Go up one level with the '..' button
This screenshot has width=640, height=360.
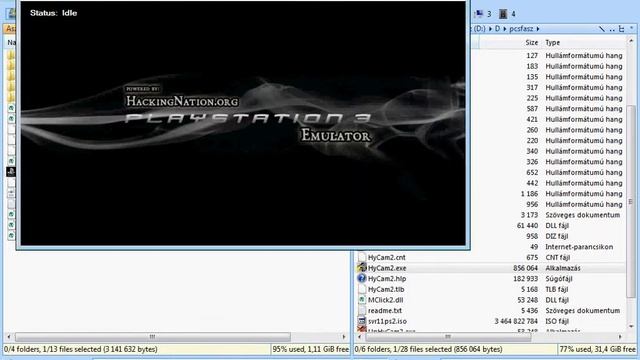611,29
